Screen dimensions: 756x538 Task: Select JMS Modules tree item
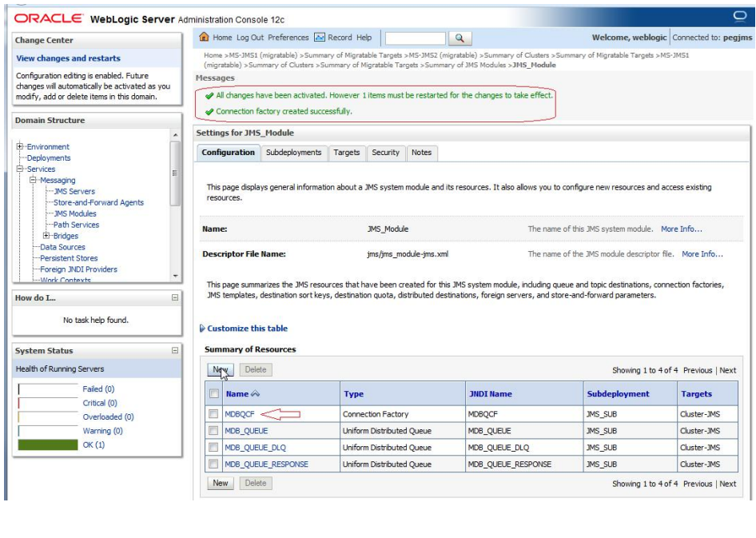click(x=75, y=213)
